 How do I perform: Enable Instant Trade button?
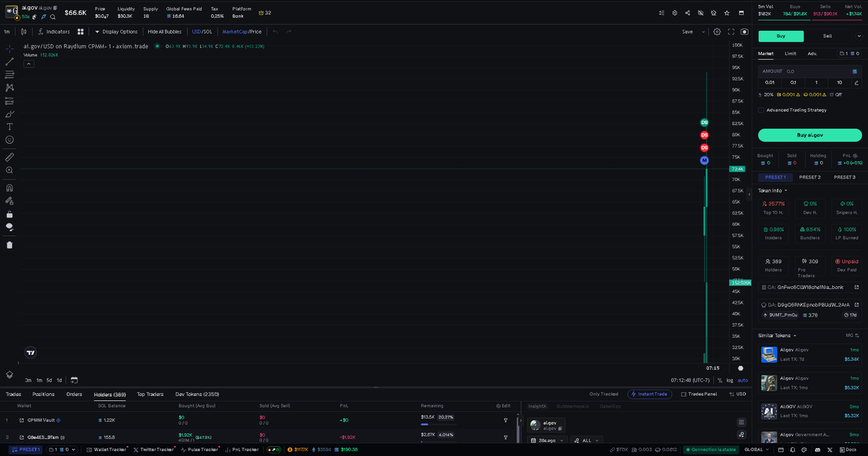tap(650, 395)
